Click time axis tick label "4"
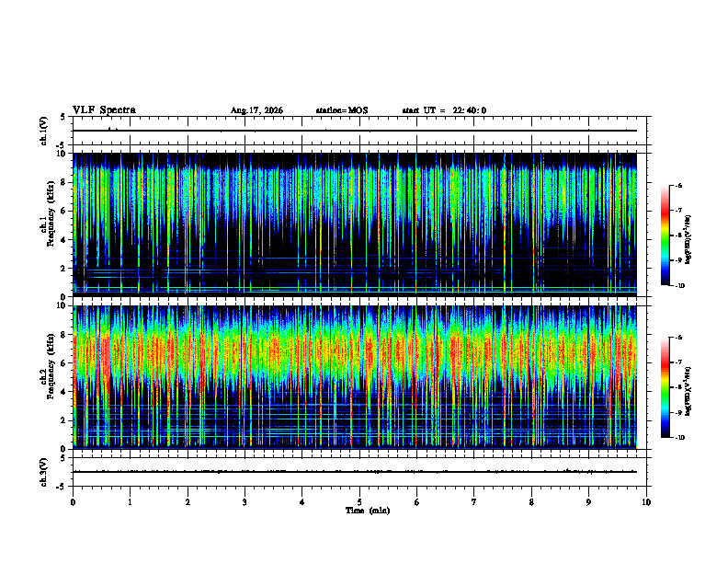 point(302,502)
